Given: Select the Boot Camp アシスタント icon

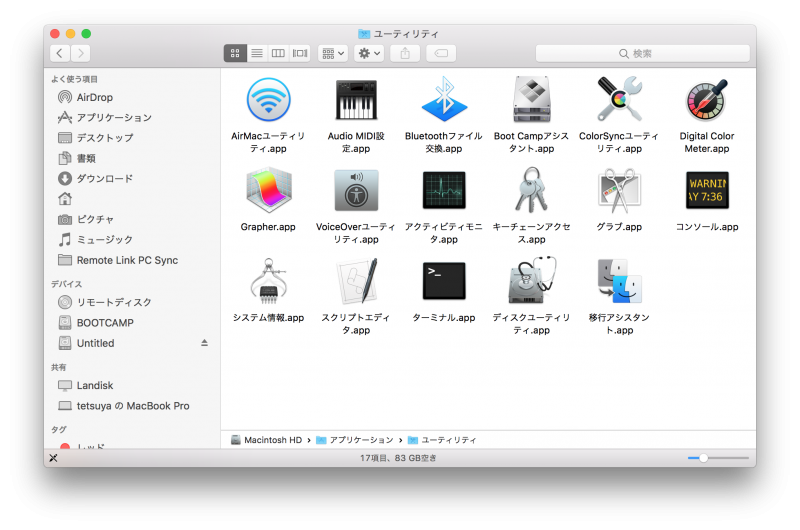Looking at the screenshot, I should click(x=531, y=100).
